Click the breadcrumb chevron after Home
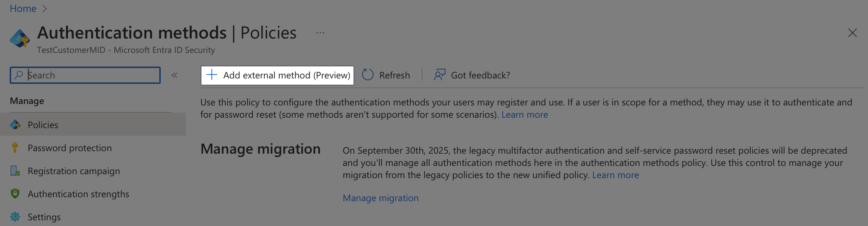868x226 pixels. click(45, 9)
